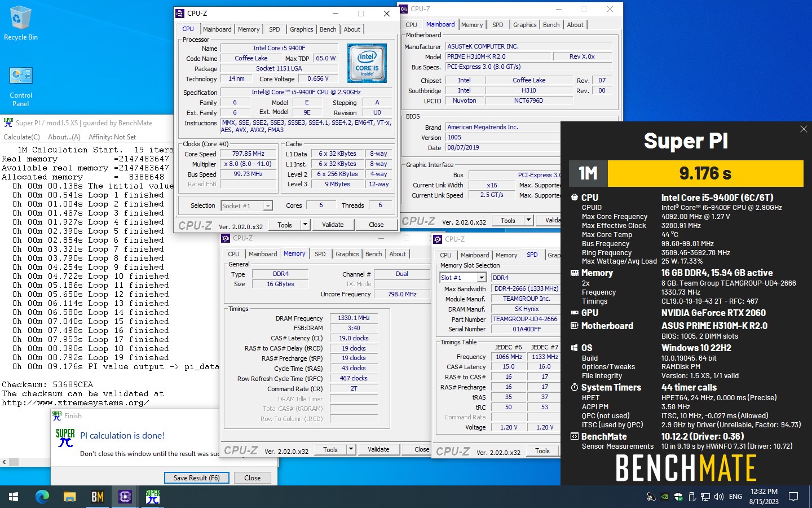
Task: Click Tools button in CPU-Z mainboard window
Action: click(x=508, y=220)
